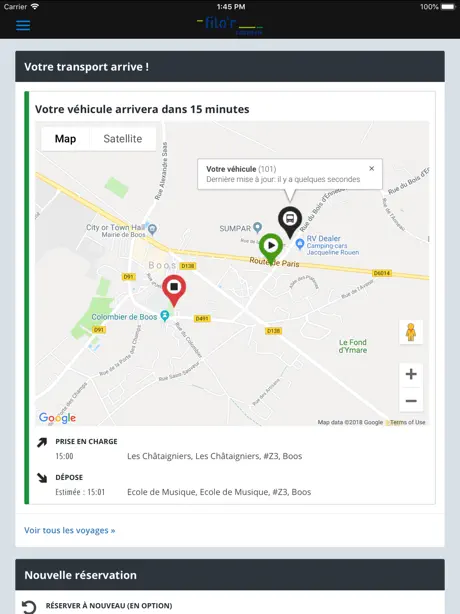Click the Street View pegman icon
This screenshot has height=614, width=460.
tap(411, 332)
